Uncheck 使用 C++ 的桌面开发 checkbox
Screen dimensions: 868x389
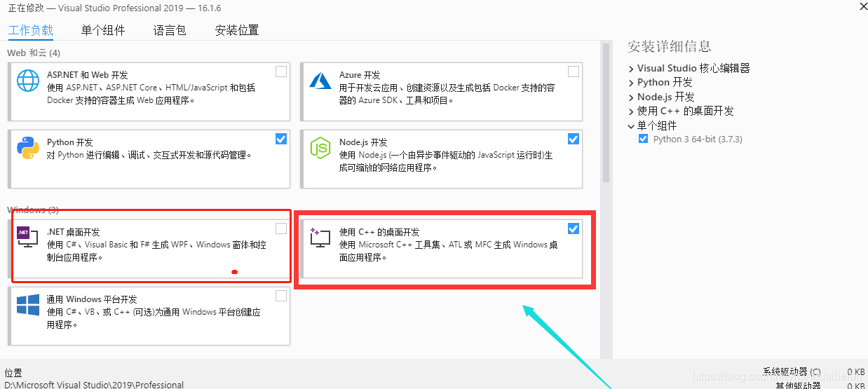tap(574, 228)
